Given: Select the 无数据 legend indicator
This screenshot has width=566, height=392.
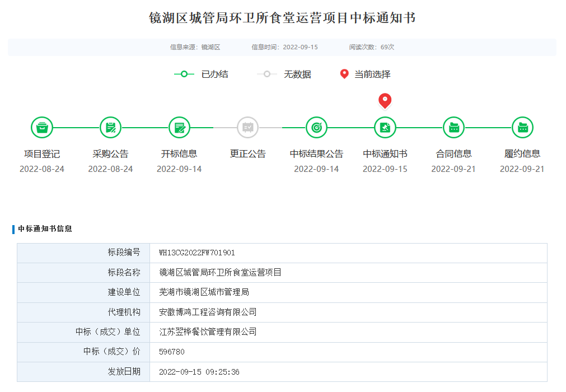Looking at the screenshot, I should pos(267,73).
